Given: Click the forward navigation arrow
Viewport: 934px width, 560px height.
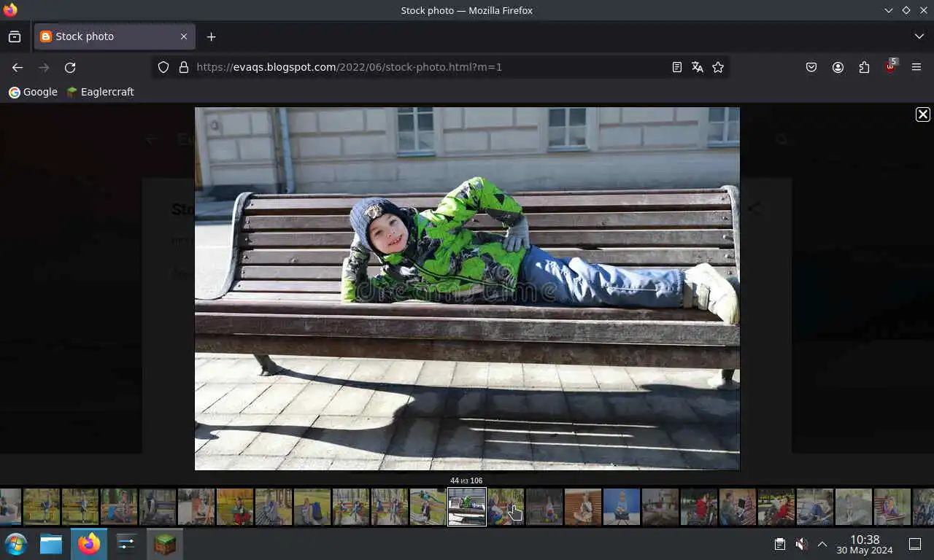Looking at the screenshot, I should pyautogui.click(x=44, y=67).
